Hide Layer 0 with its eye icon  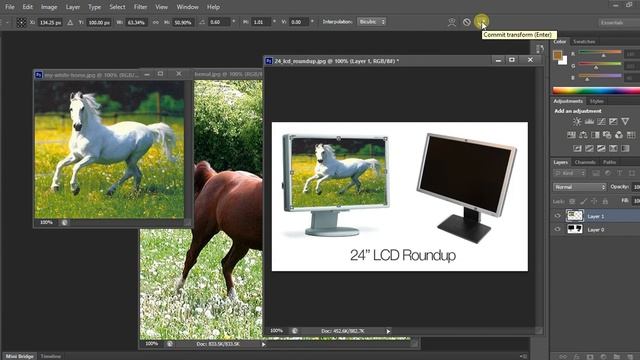click(558, 229)
